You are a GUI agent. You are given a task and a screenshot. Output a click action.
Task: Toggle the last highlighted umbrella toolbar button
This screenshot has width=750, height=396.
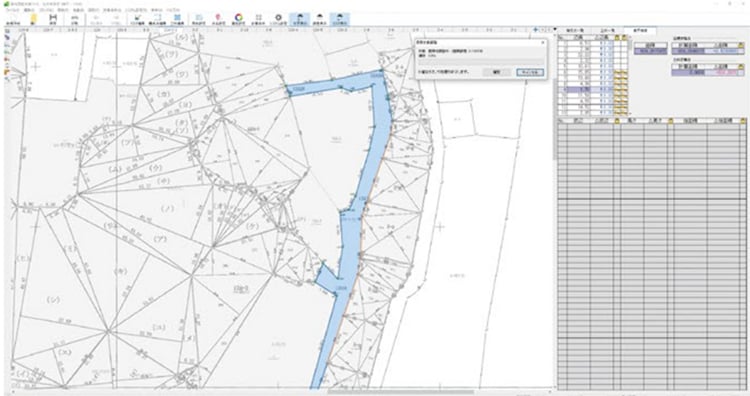coord(340,19)
